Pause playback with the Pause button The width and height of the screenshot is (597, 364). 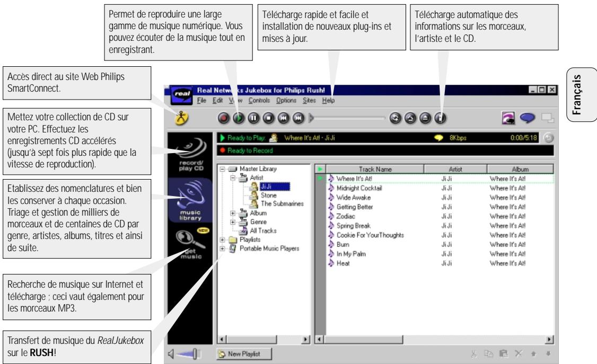point(253,118)
